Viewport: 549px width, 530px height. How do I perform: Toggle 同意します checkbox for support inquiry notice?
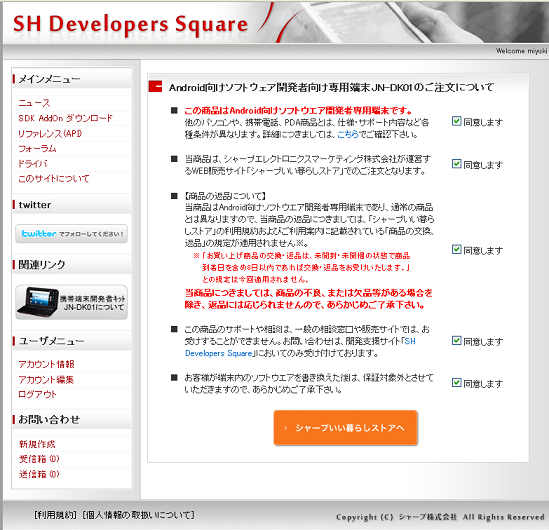click(457, 340)
